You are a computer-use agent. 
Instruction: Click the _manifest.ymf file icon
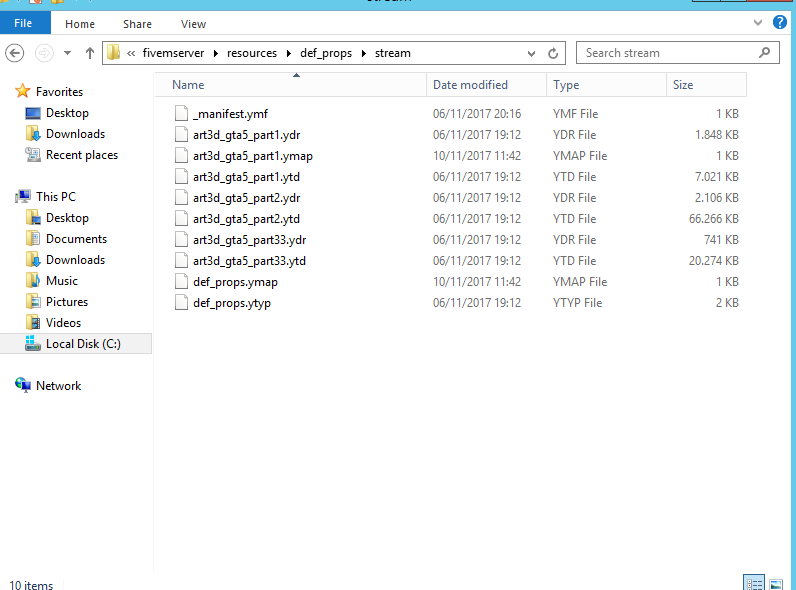pos(181,113)
